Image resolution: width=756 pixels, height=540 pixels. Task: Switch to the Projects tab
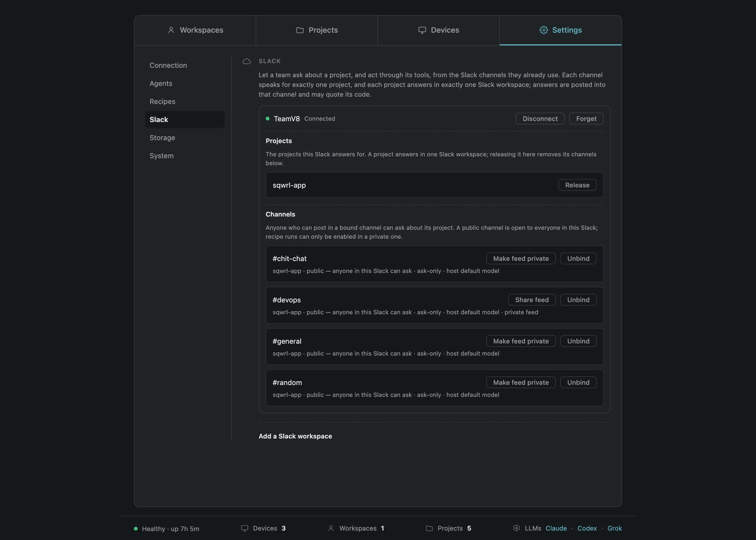click(x=317, y=30)
